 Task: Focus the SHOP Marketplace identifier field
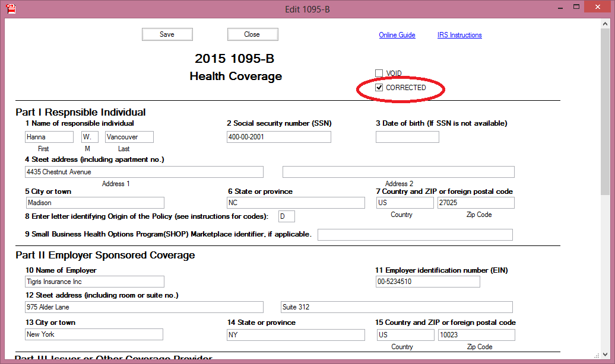coord(415,235)
